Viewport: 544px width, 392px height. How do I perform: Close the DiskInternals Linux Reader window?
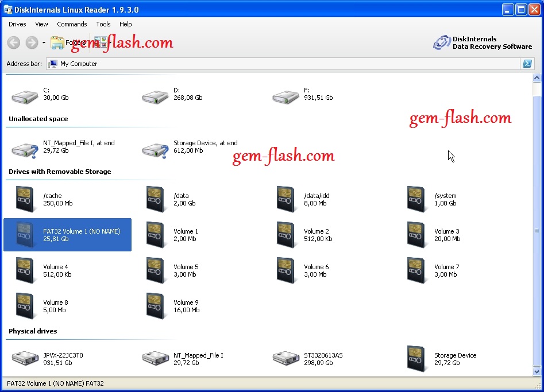[x=534, y=10]
